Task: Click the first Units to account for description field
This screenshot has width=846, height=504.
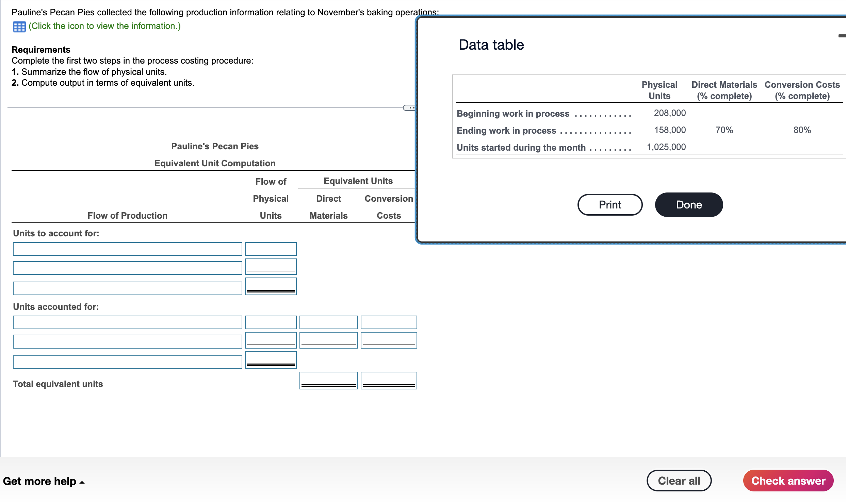Action: (x=127, y=249)
